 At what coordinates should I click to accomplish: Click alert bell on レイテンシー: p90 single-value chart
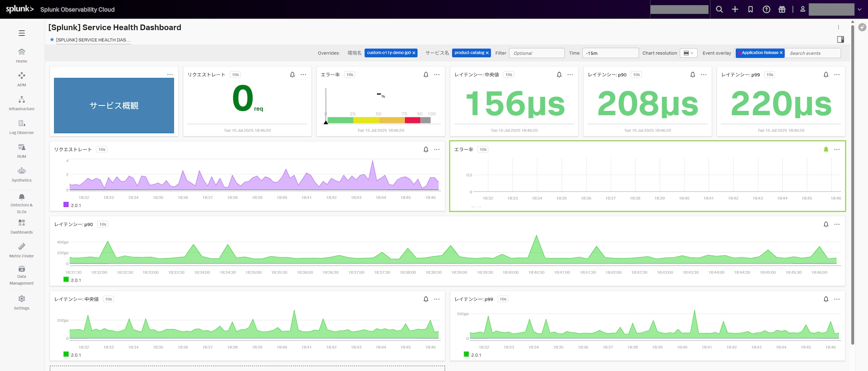[x=693, y=75]
